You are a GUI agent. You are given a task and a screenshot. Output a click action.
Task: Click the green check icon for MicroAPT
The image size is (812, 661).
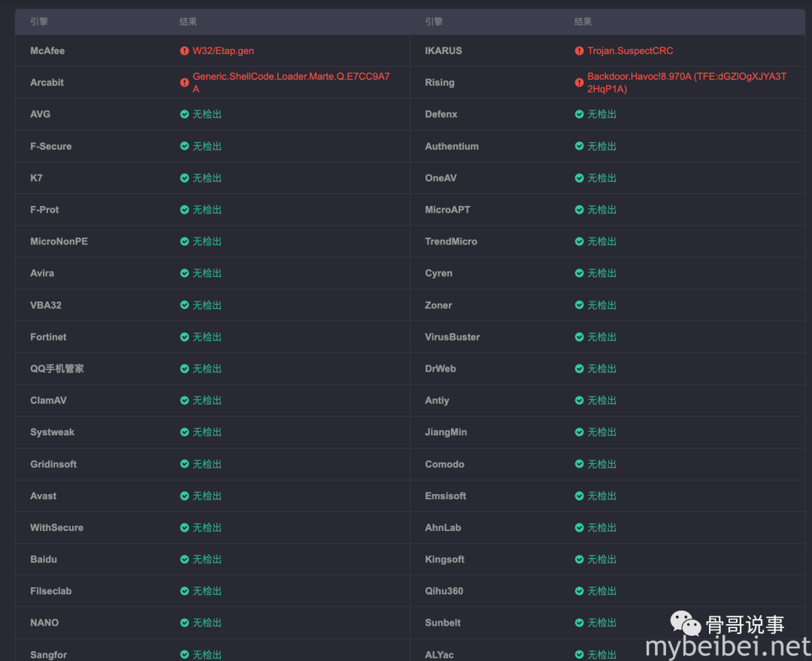pos(579,209)
